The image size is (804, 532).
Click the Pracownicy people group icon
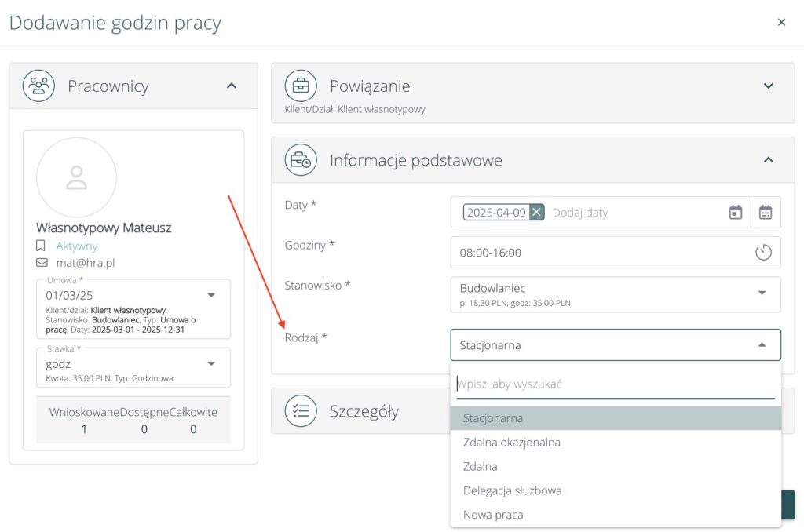pyautogui.click(x=38, y=86)
